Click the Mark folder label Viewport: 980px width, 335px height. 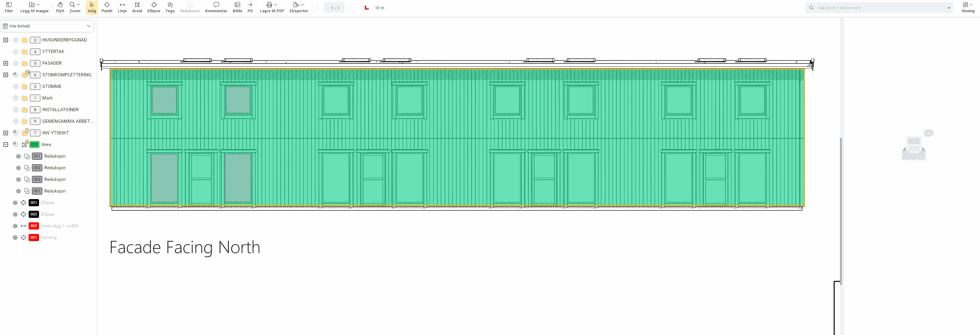[x=48, y=98]
